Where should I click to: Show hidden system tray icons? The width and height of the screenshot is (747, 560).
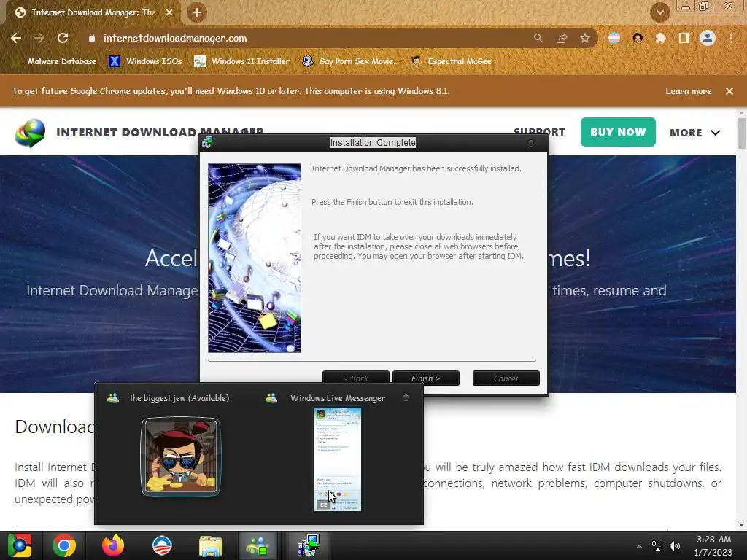(x=639, y=546)
